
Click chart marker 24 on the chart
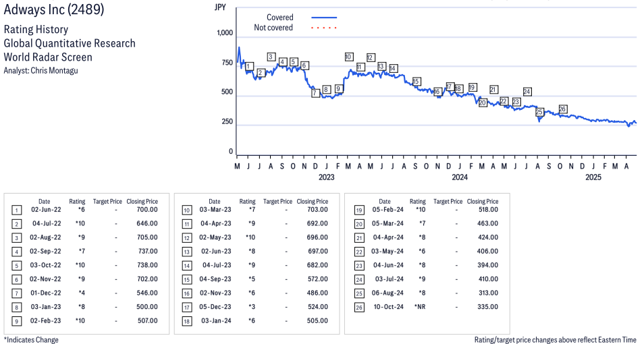point(527,92)
